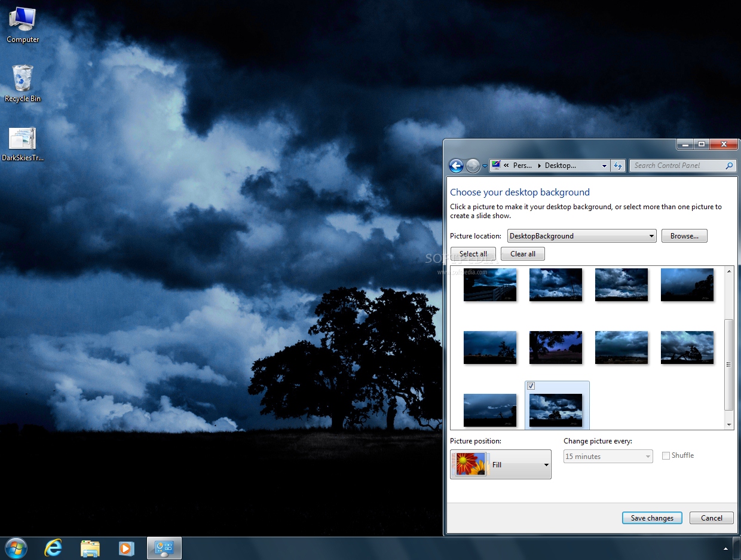Viewport: 741px width, 560px height.
Task: Click the thumbnail list scrollbar thumb
Action: click(x=729, y=365)
